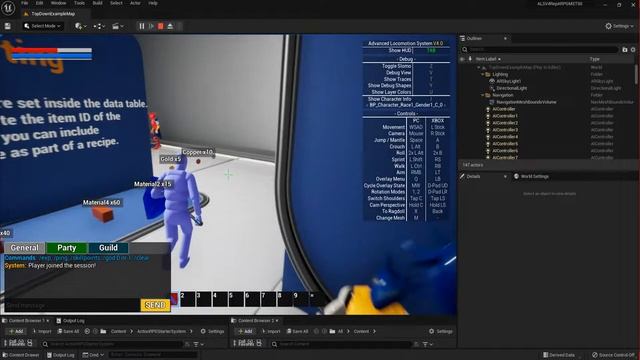
Task: Click Add in Content Browser 2
Action: pos(245,331)
